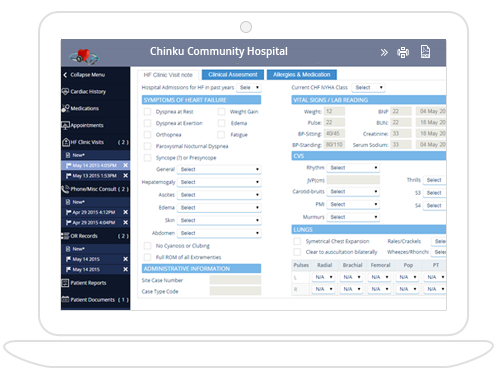
Task: Click the Site Case Number field
Action: 235,280
